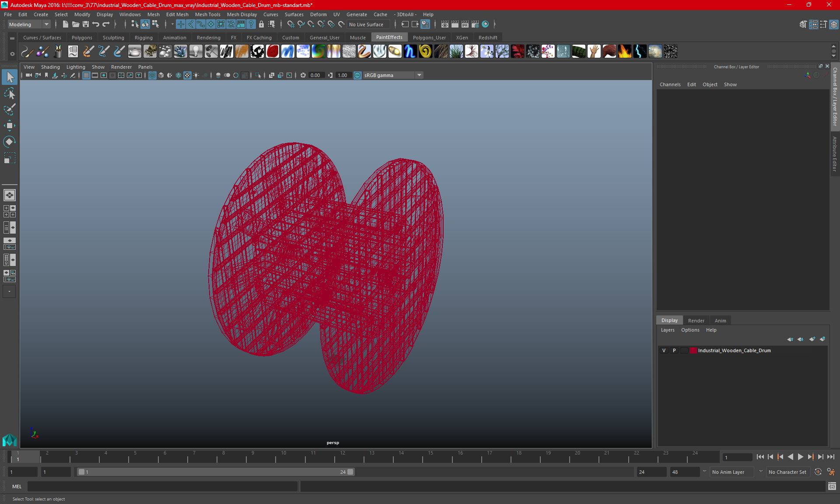Image resolution: width=840 pixels, height=504 pixels.
Task: Toggle the P playback box of the layer
Action: (674, 350)
